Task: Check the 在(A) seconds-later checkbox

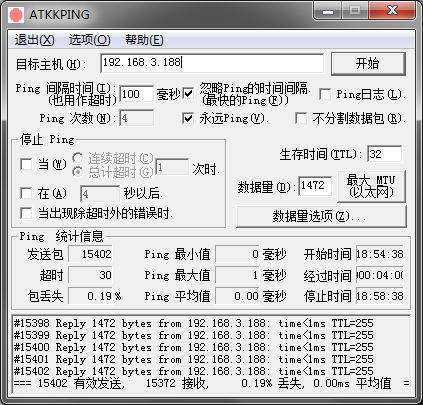Action: (x=26, y=193)
